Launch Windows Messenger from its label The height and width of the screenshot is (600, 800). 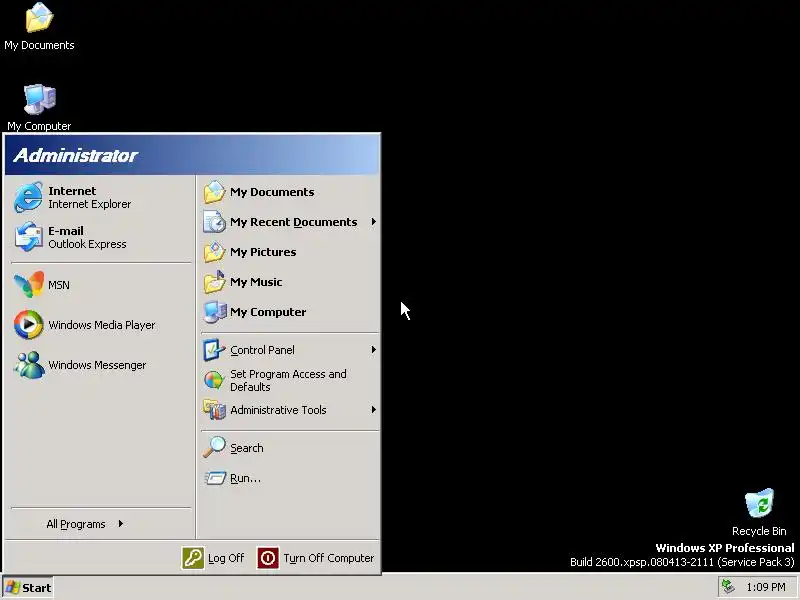[x=97, y=365]
